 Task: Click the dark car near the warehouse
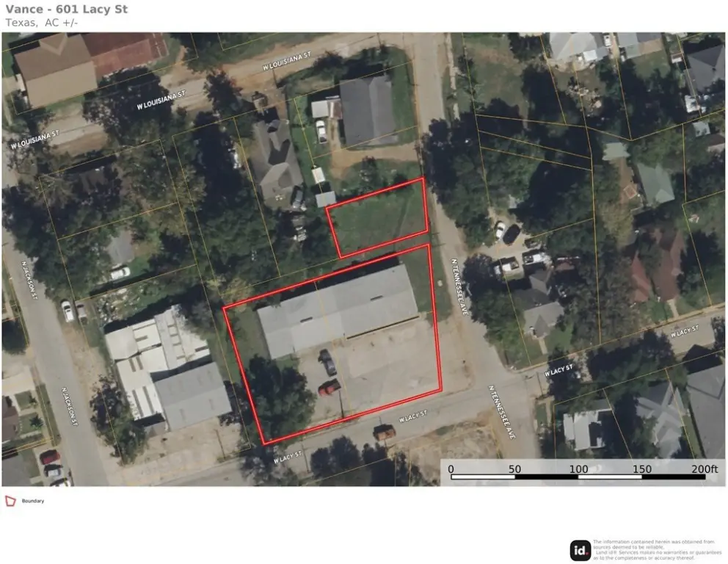pos(328,362)
